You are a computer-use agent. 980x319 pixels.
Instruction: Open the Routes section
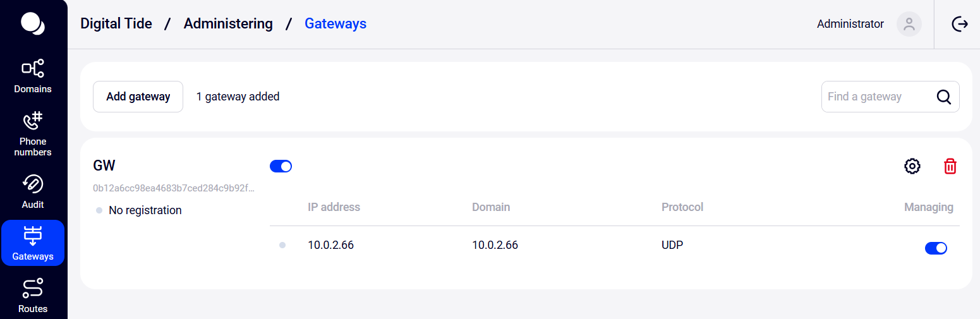point(33,296)
